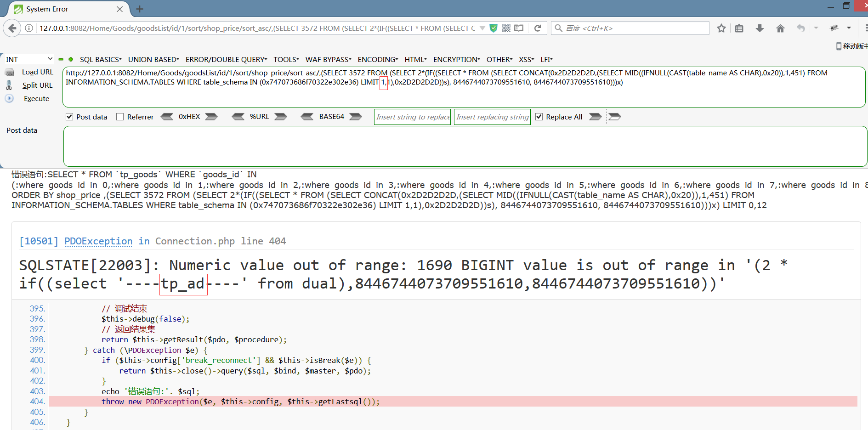Reload the current page
Viewport: 868px width, 430px height.
(x=538, y=28)
